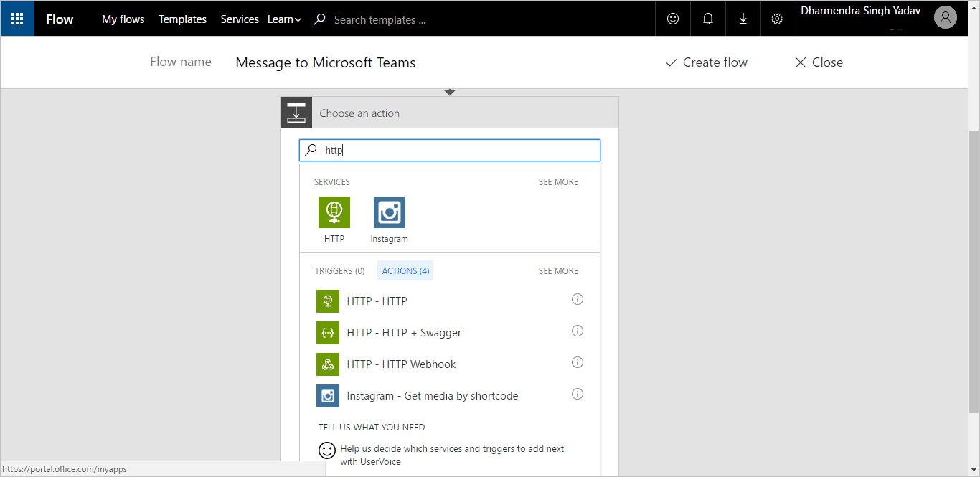Screen dimensions: 980x477
Task: Click the action search field containing http
Action: pyautogui.click(x=450, y=150)
